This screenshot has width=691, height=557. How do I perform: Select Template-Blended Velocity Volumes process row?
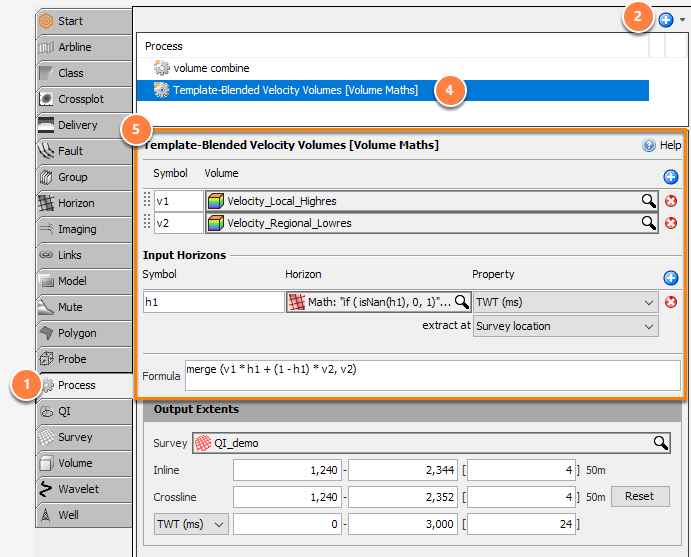[x=393, y=90]
